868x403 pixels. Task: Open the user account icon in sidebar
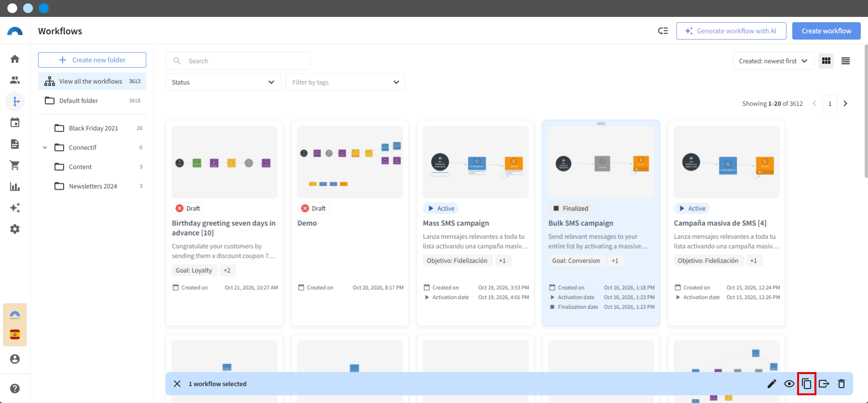[15, 359]
